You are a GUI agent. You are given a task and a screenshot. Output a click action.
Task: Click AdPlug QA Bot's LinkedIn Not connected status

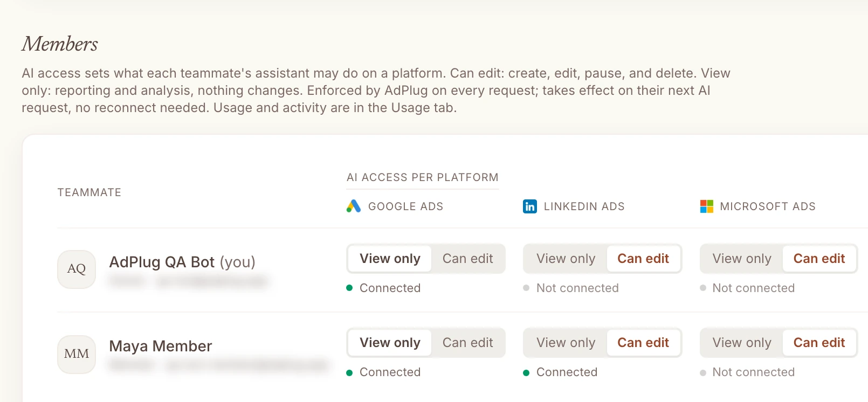point(571,288)
